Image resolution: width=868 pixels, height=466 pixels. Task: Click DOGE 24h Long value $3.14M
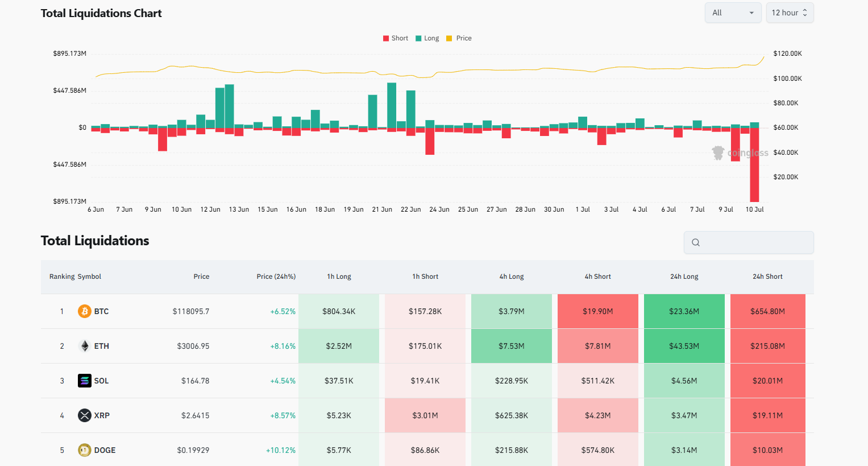coord(684,450)
